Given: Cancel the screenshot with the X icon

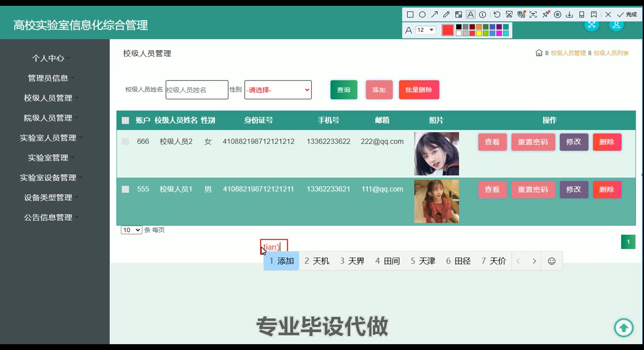Looking at the screenshot, I should point(608,15).
